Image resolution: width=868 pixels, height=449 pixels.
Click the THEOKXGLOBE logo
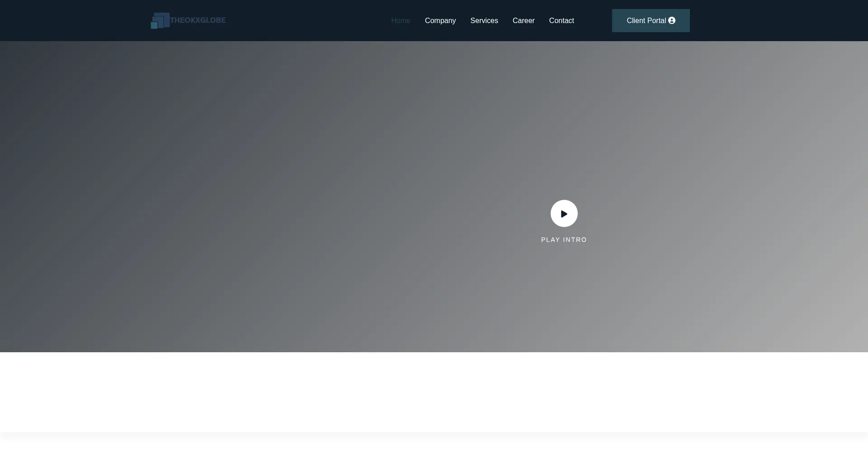tap(188, 20)
